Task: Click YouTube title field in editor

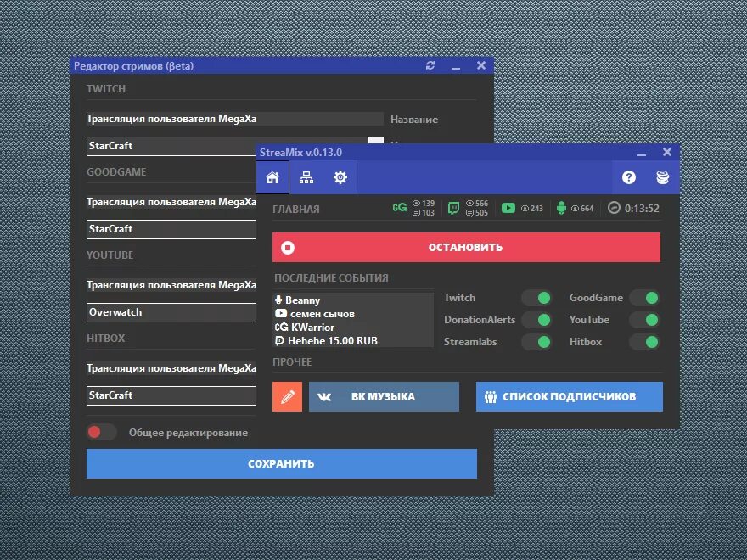Action: (x=171, y=285)
